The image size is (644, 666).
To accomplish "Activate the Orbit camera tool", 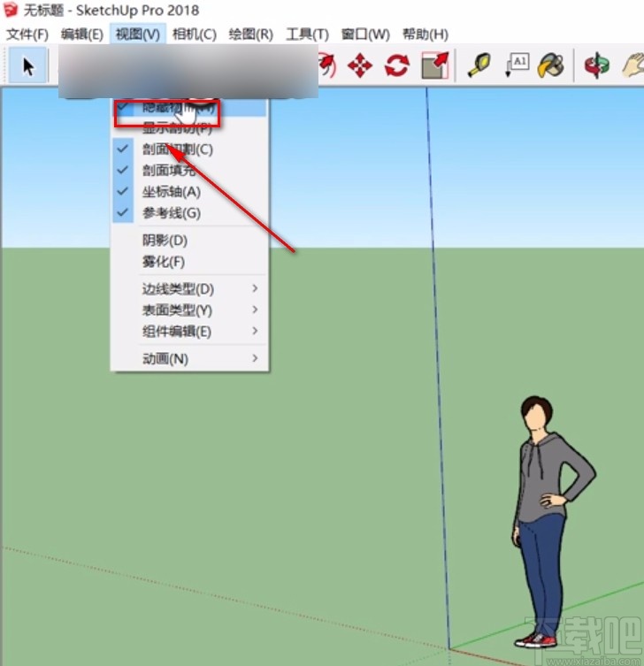I will click(596, 65).
